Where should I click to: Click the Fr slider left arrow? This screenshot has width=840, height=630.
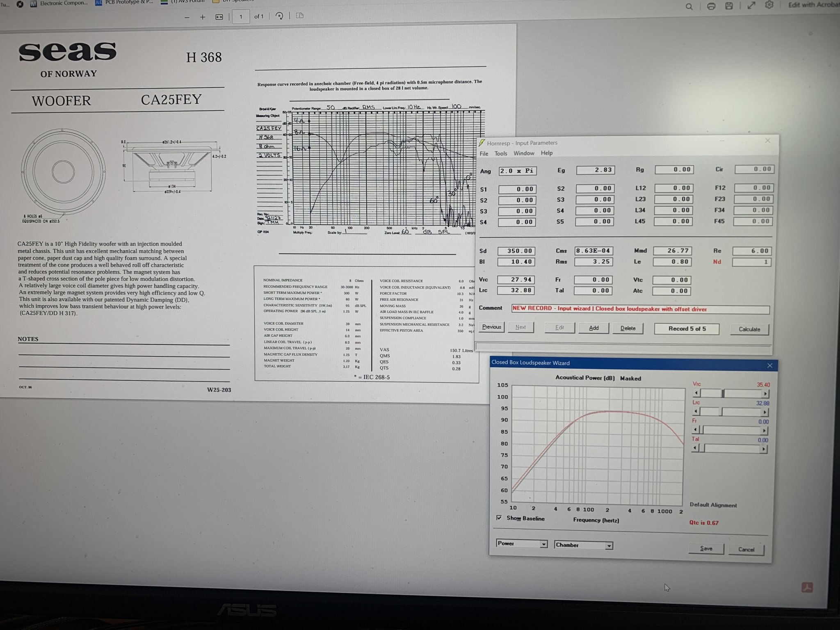696,430
